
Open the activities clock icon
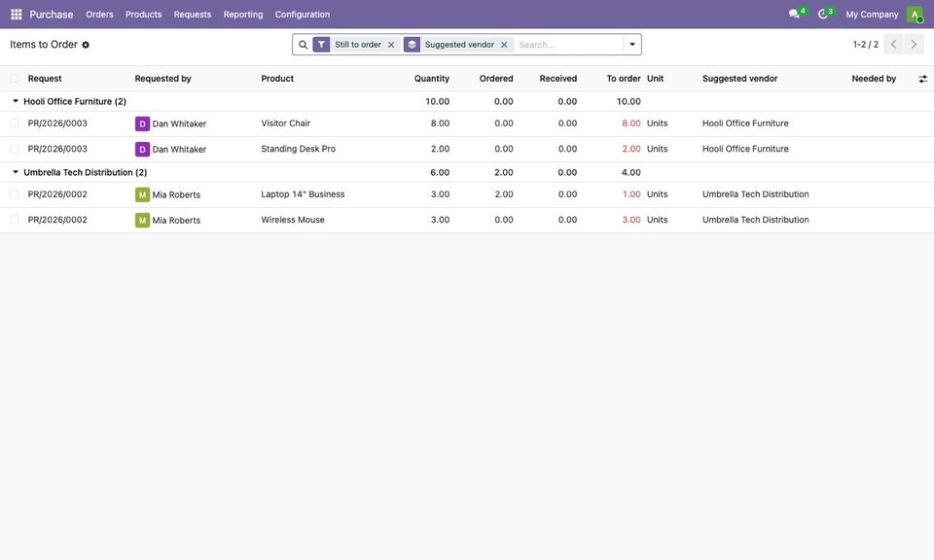[823, 15]
